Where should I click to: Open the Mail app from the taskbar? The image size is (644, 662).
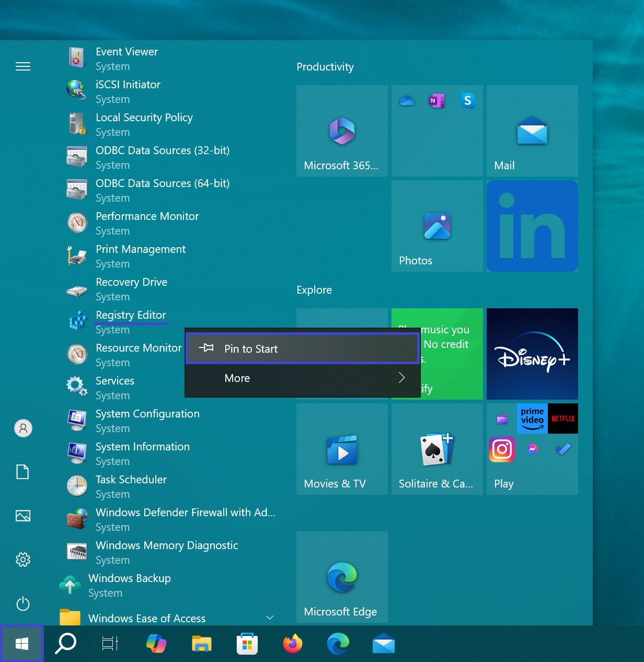coord(384,644)
